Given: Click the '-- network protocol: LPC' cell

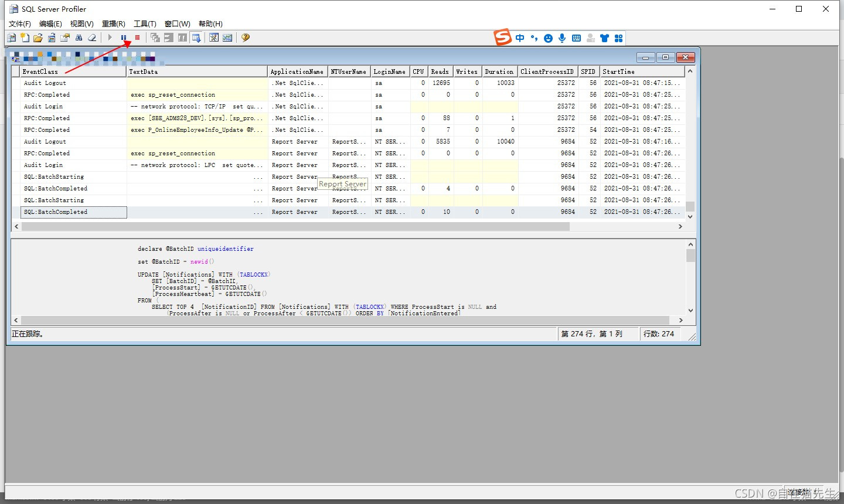Looking at the screenshot, I should coord(198,165).
